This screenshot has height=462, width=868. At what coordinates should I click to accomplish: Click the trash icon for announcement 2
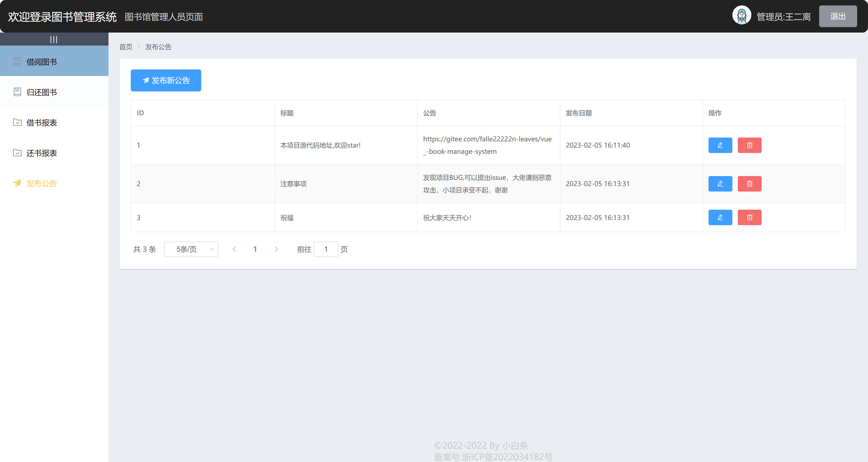pyautogui.click(x=749, y=184)
